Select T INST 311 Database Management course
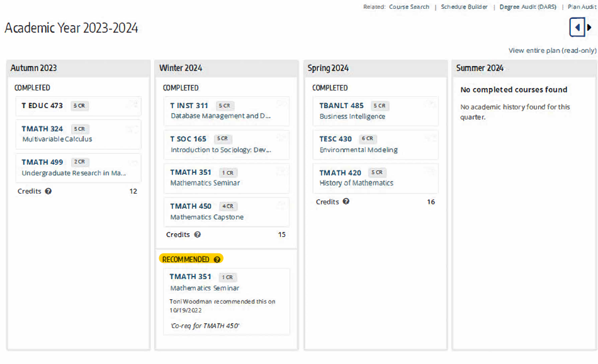 tap(189, 106)
